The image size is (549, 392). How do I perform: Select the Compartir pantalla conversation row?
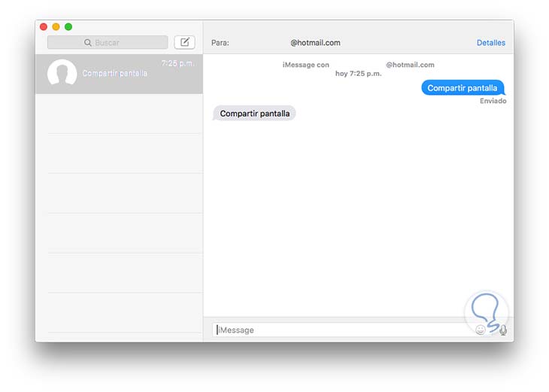point(119,74)
